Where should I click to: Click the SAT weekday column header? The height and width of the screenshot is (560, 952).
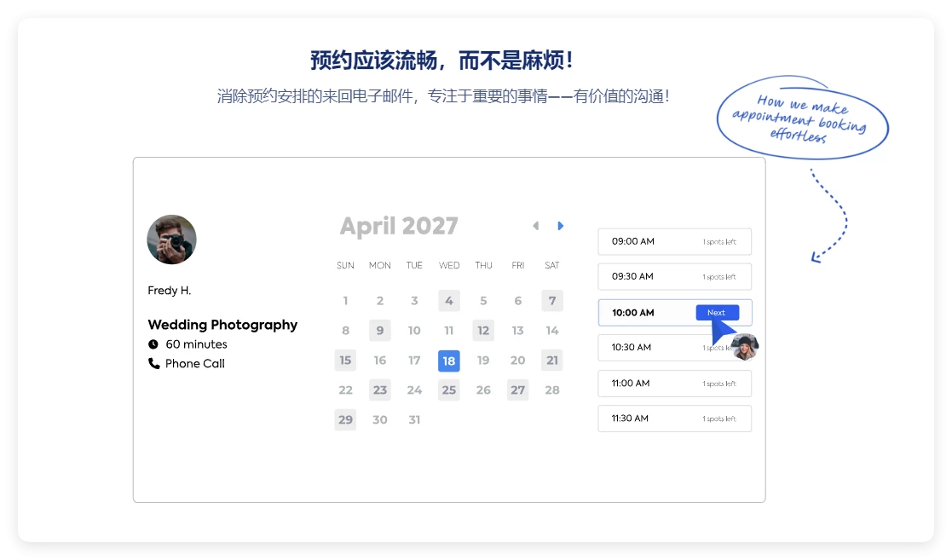pyautogui.click(x=551, y=265)
